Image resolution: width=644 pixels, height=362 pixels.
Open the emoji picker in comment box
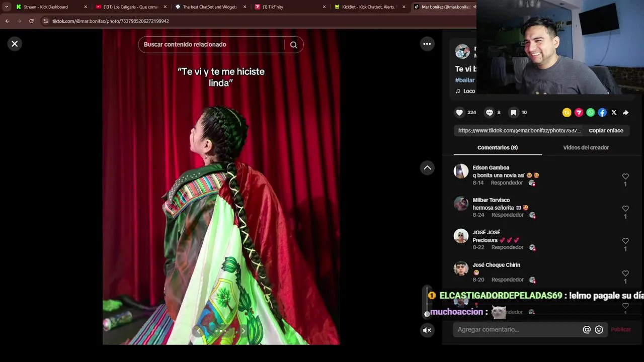(x=599, y=330)
